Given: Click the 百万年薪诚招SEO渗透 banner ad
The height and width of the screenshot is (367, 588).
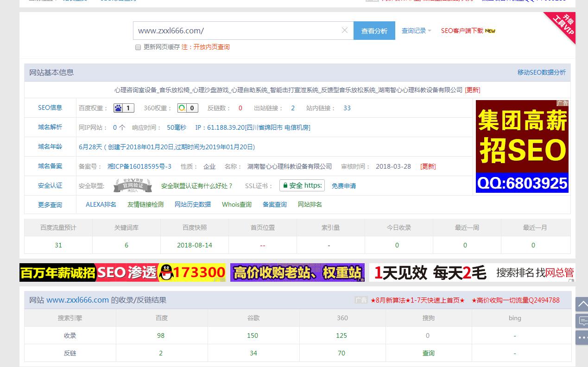Looking at the screenshot, I should pos(122,272).
